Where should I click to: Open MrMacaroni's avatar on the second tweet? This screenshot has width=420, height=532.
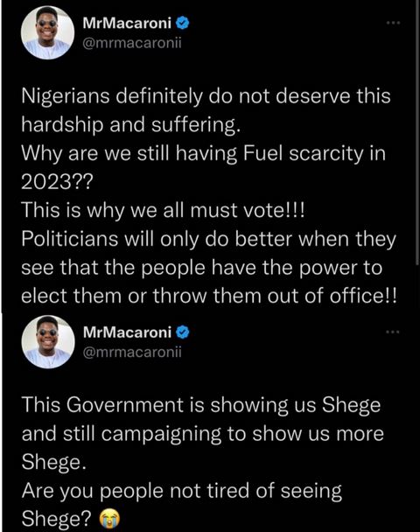point(48,341)
